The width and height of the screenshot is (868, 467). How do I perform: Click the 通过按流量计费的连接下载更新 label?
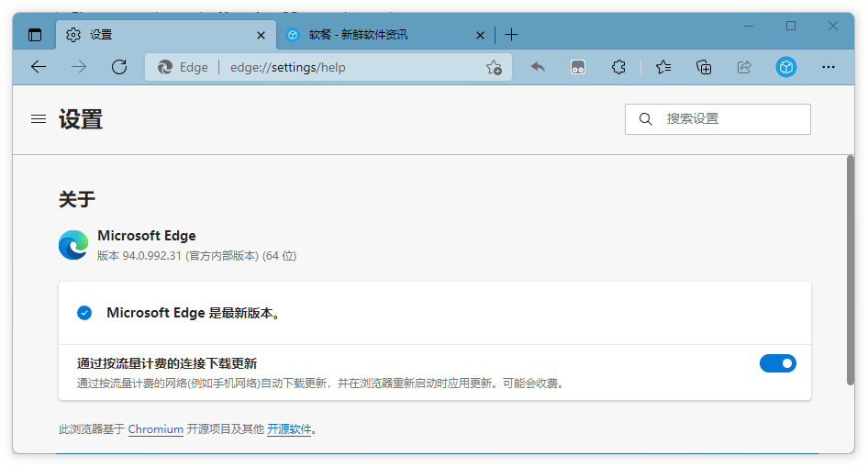pyautogui.click(x=167, y=363)
